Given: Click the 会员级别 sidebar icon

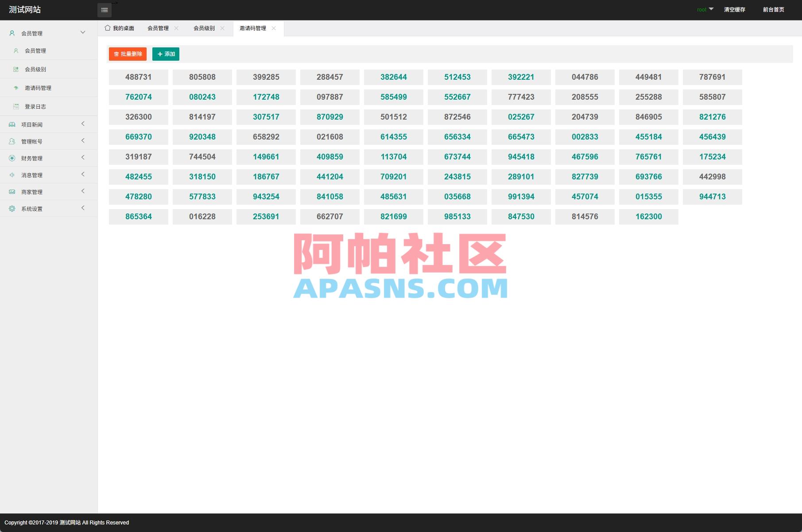Looking at the screenshot, I should pos(16,69).
